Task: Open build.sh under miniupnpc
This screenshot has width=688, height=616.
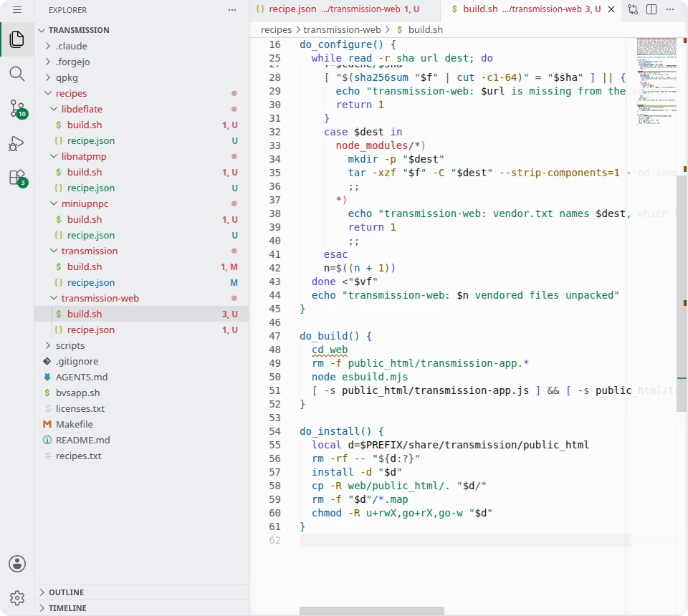Action: [141, 220]
